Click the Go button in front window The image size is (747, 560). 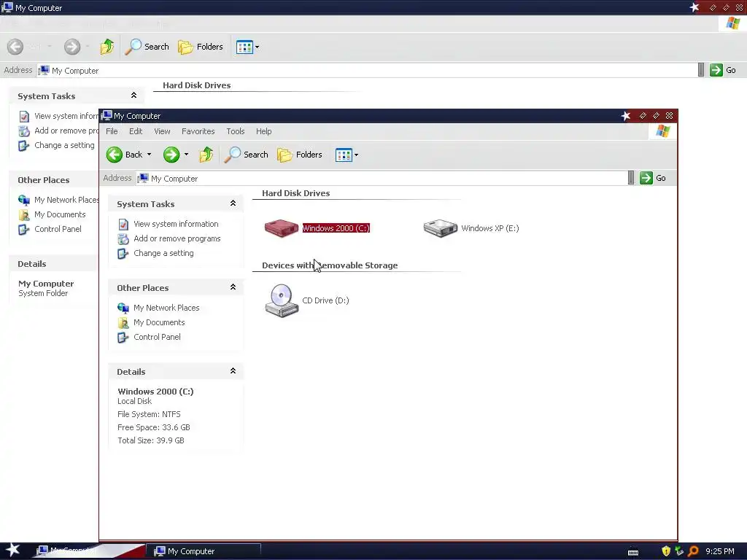(653, 178)
